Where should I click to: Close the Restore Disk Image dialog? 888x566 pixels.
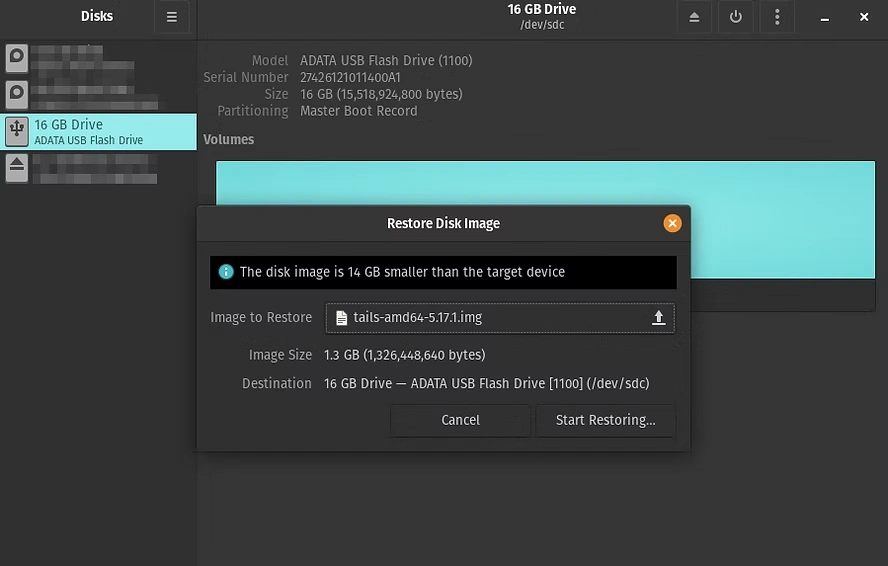coord(672,223)
